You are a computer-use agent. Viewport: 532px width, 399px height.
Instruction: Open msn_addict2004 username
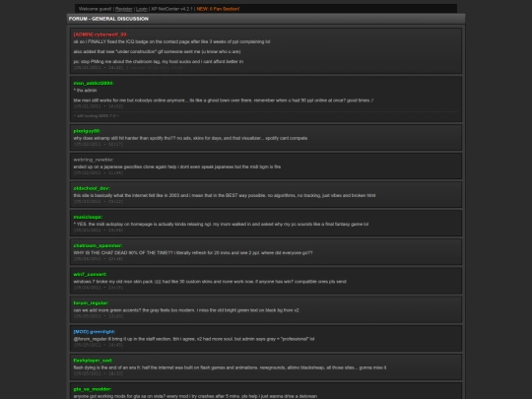click(94, 83)
